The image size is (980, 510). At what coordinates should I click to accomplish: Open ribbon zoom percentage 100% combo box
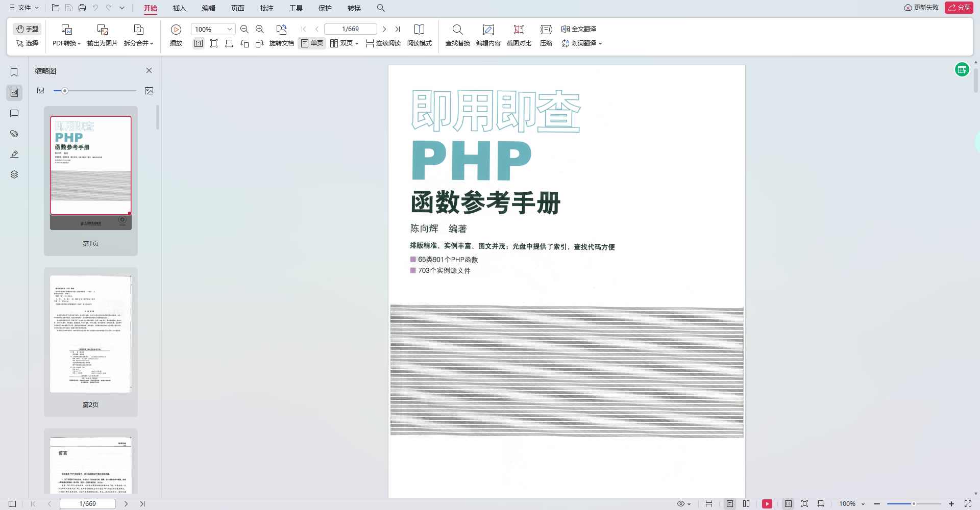[213, 29]
